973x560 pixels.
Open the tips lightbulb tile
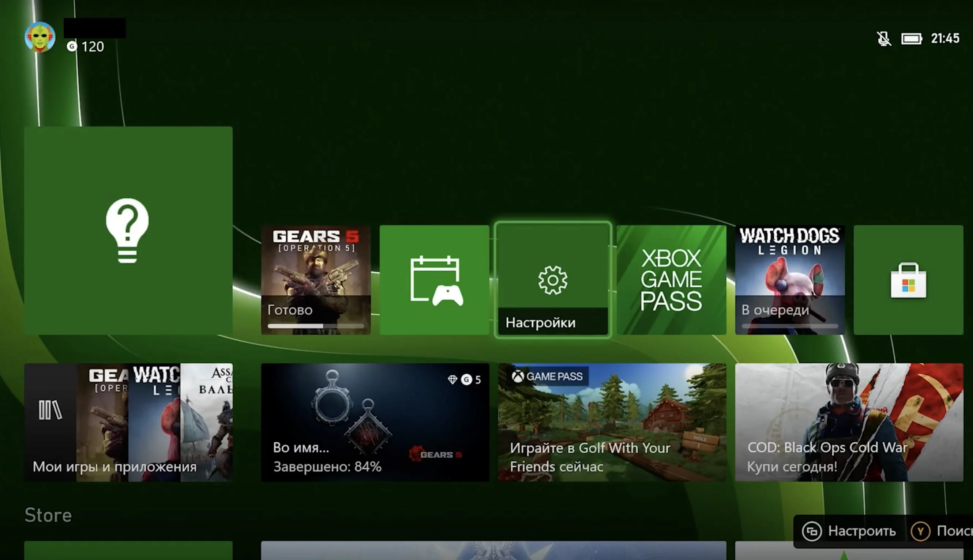128,231
